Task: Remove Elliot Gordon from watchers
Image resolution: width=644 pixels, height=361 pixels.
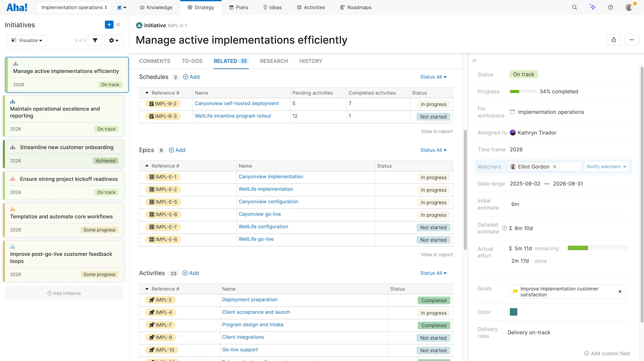Action: point(555,167)
